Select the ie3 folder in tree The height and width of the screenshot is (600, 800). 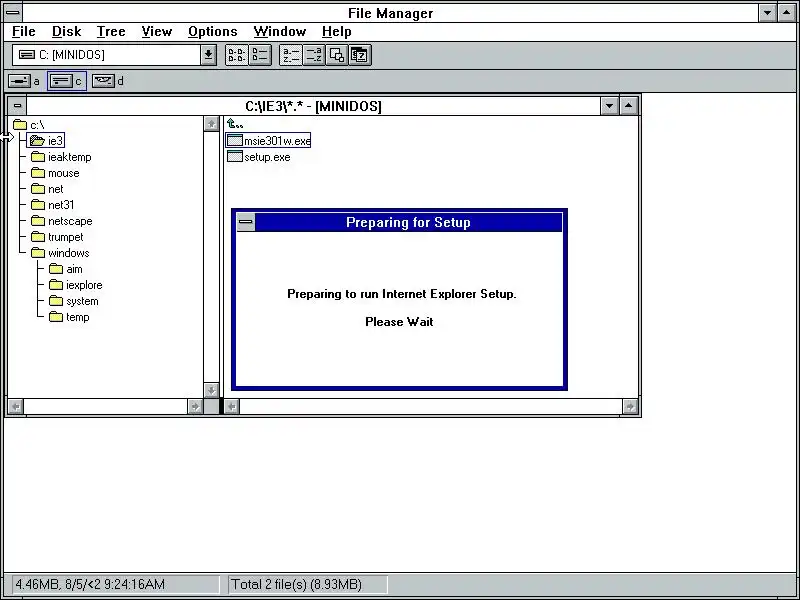pyautogui.click(x=46, y=141)
